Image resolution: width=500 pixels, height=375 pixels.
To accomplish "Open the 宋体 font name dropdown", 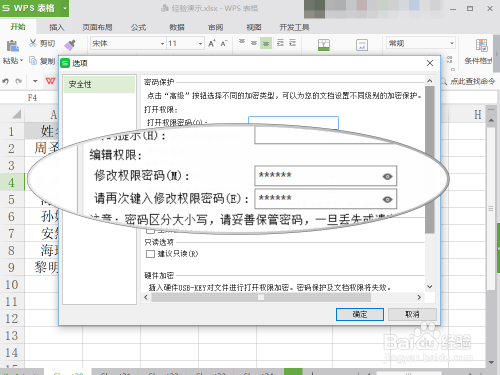I will pos(162,44).
